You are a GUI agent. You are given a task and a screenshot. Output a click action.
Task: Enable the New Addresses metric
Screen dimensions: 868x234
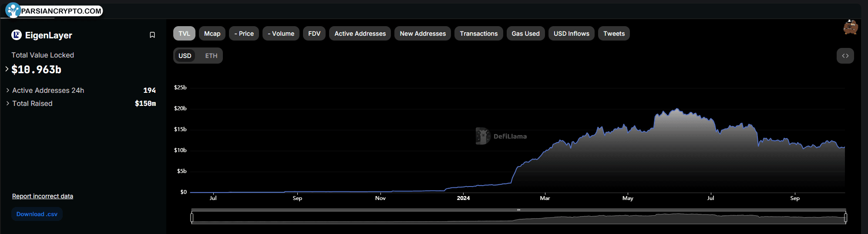click(x=423, y=34)
